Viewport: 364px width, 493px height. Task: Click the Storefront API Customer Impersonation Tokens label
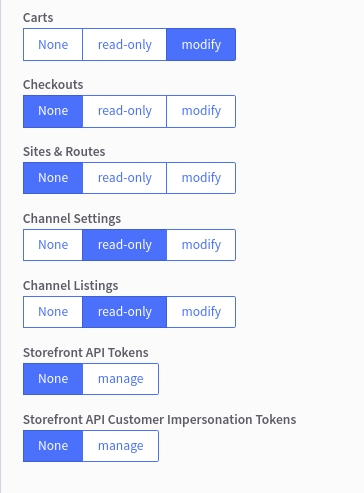coord(159,420)
